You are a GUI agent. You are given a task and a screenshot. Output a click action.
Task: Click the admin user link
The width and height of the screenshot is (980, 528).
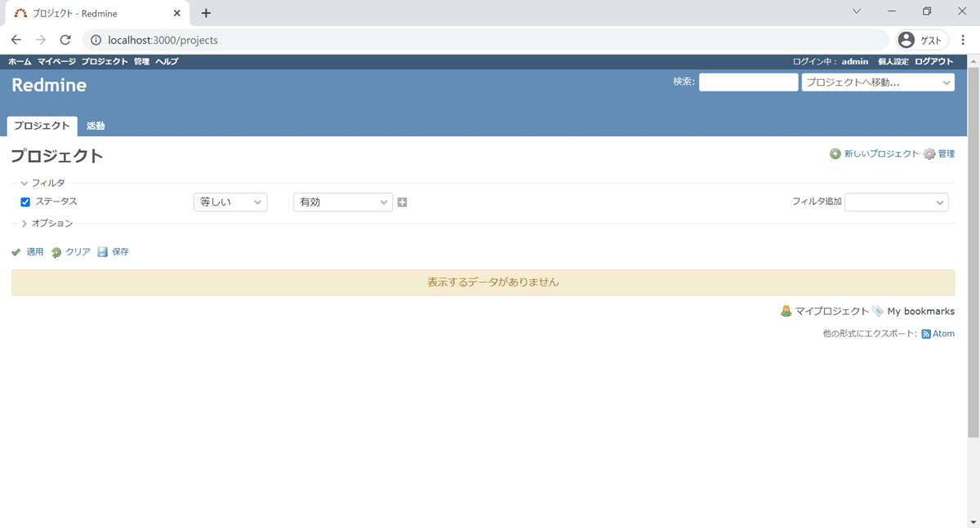click(855, 62)
